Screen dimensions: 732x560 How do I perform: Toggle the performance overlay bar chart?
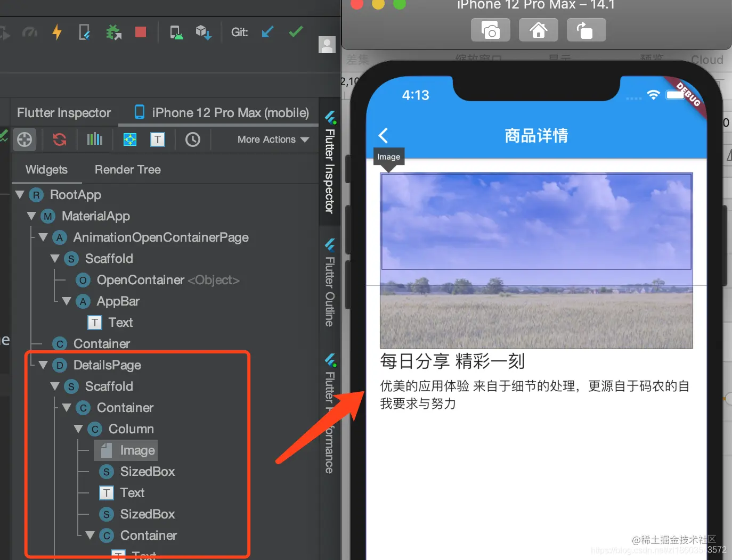(94, 139)
